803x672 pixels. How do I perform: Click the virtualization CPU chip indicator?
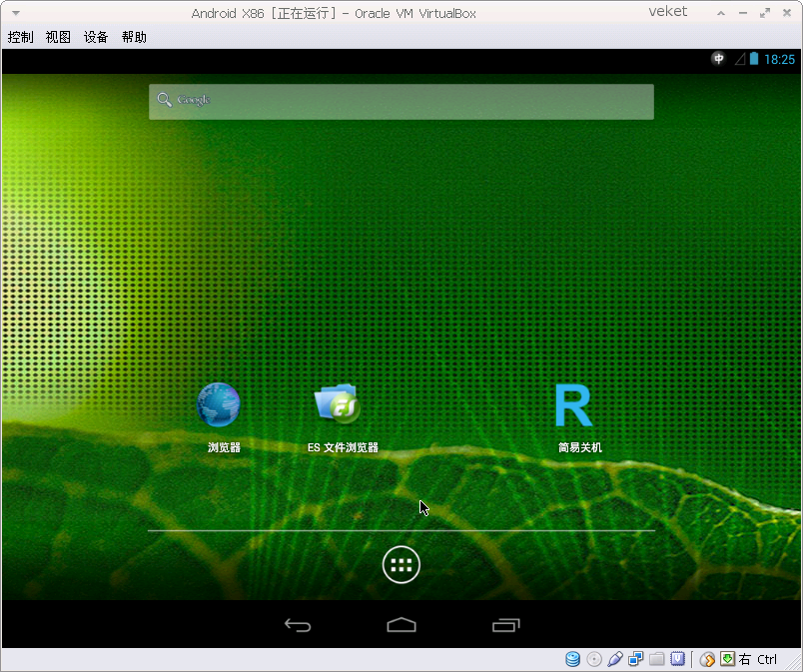tap(677, 659)
